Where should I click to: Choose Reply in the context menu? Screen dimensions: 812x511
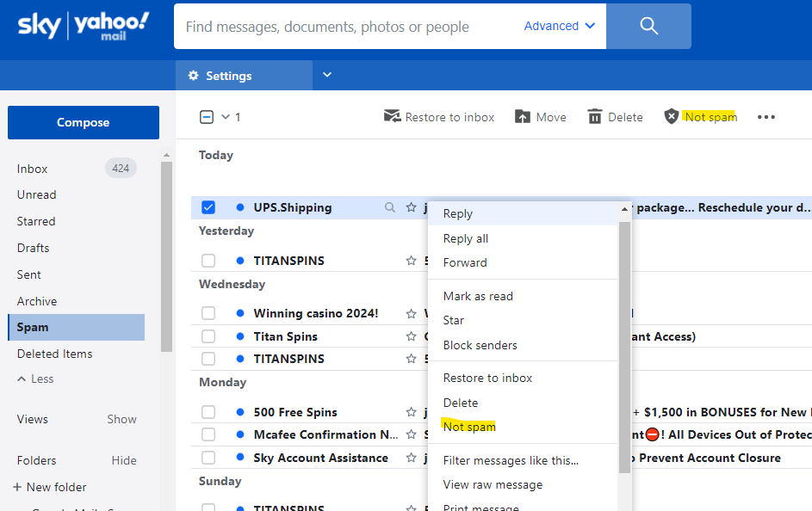tap(523, 213)
